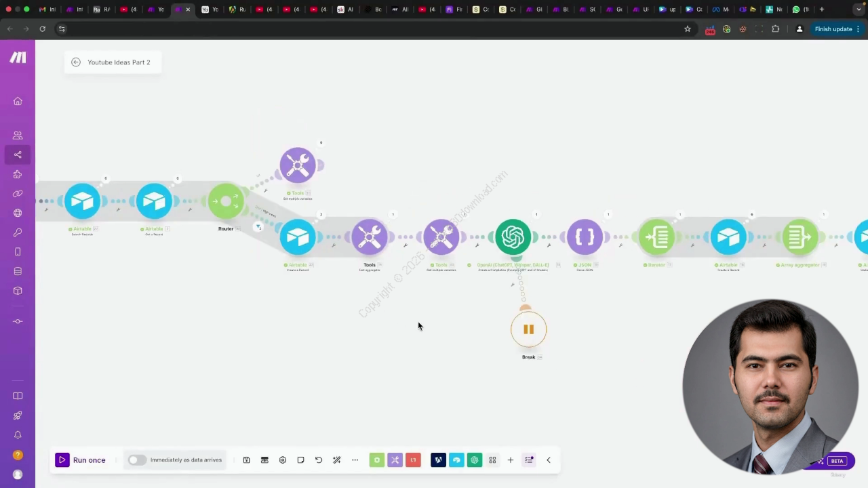Open the three-dots more menu
Screen dimensions: 868x488
[x=355, y=460]
